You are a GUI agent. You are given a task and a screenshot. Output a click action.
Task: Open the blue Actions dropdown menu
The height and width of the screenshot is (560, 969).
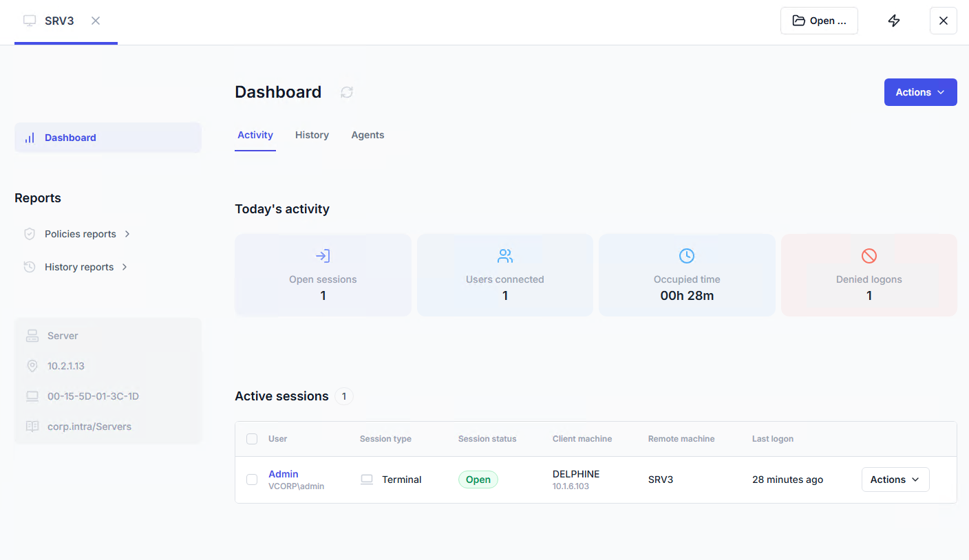point(920,92)
